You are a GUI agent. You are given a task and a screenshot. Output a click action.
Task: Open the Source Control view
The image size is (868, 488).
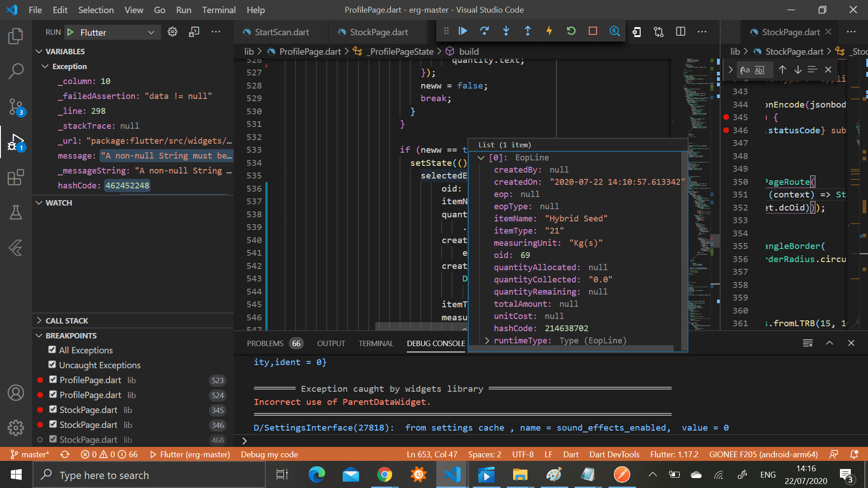click(x=16, y=107)
